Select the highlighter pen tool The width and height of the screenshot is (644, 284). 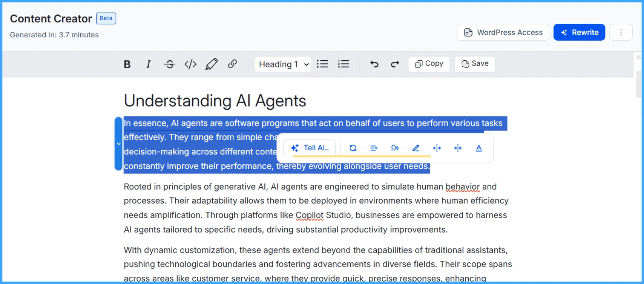211,64
